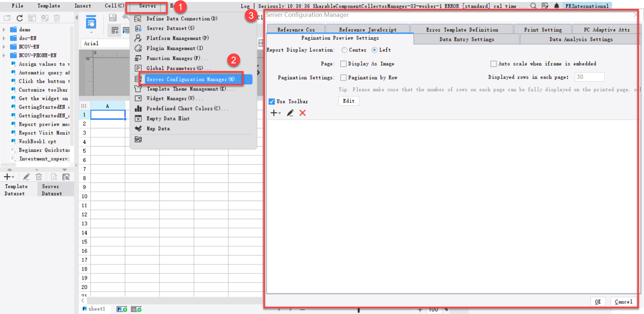644x314 pixels.
Task: Open the Insert menu
Action: (83, 6)
